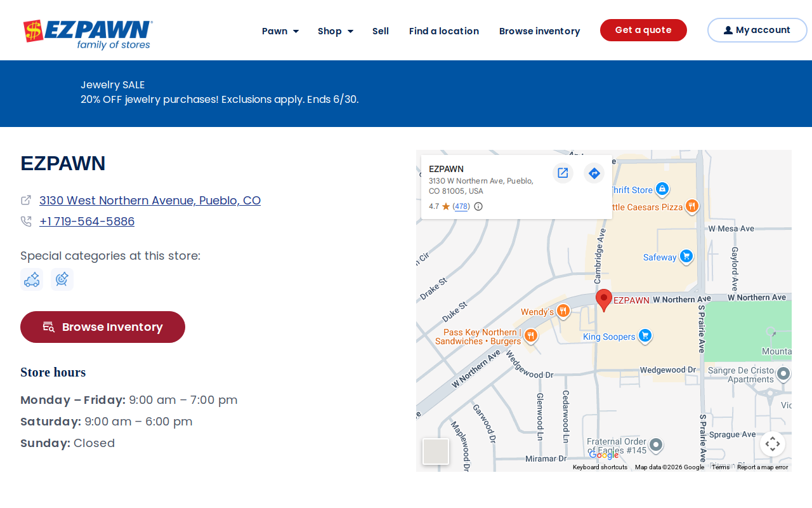Click the EZPAWN logo
This screenshot has height=508, width=812.
(88, 34)
